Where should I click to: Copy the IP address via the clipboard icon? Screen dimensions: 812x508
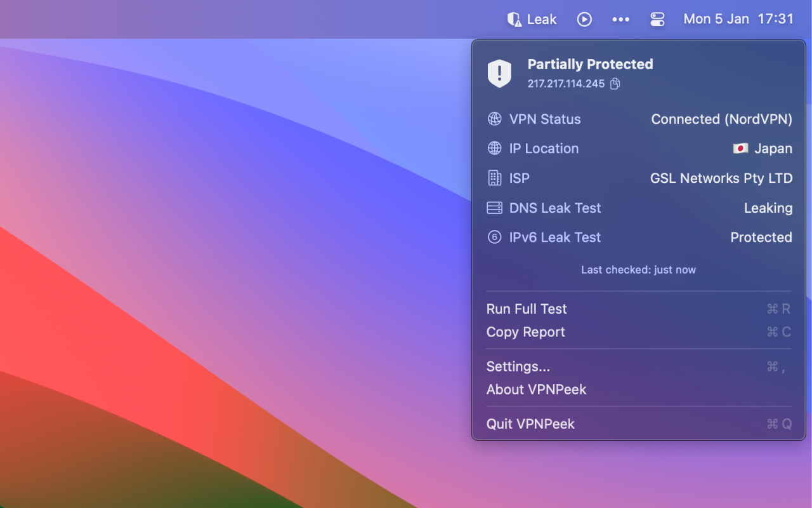point(614,83)
